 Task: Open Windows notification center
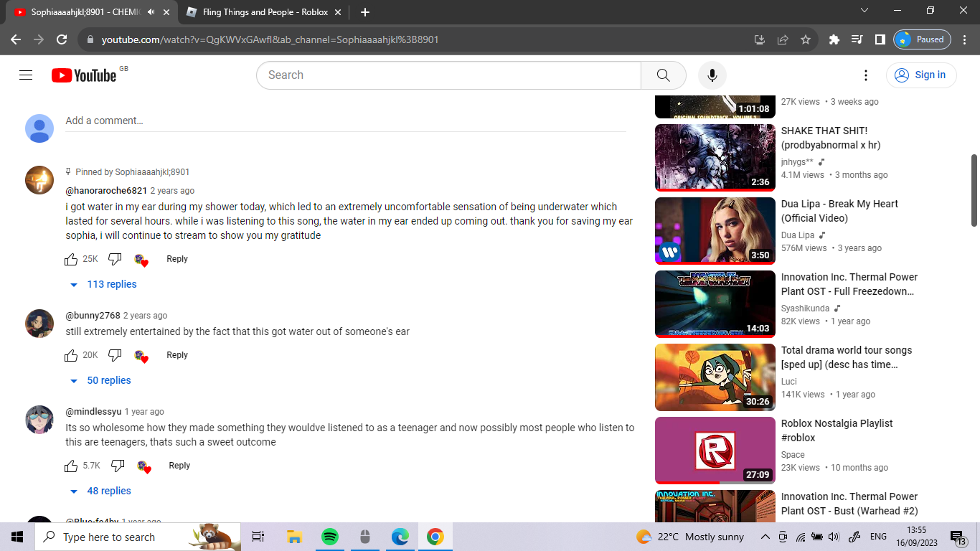[x=959, y=537]
